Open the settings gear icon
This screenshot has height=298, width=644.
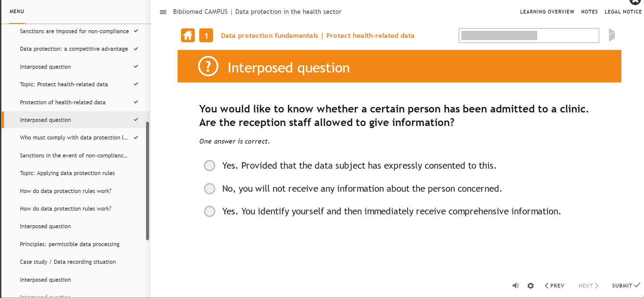coord(531,286)
